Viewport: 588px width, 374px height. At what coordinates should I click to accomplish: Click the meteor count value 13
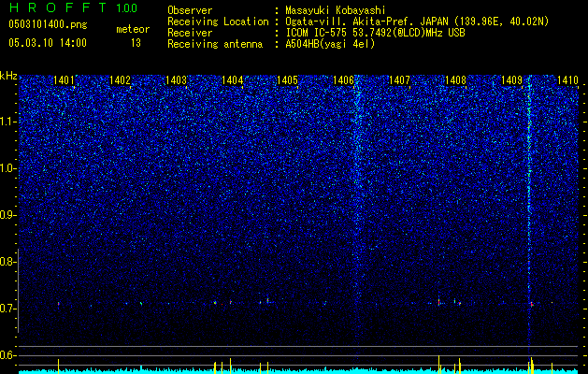pyautogui.click(x=136, y=43)
